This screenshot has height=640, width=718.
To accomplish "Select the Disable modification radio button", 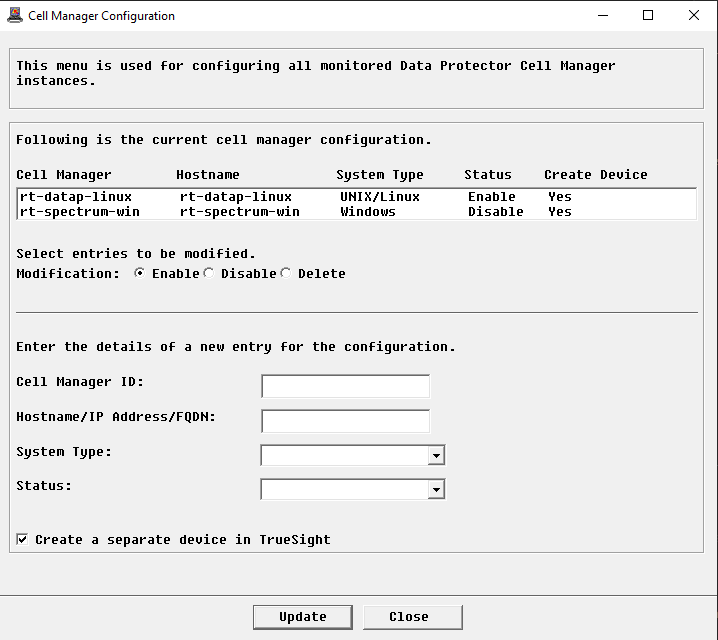I will click(209, 273).
